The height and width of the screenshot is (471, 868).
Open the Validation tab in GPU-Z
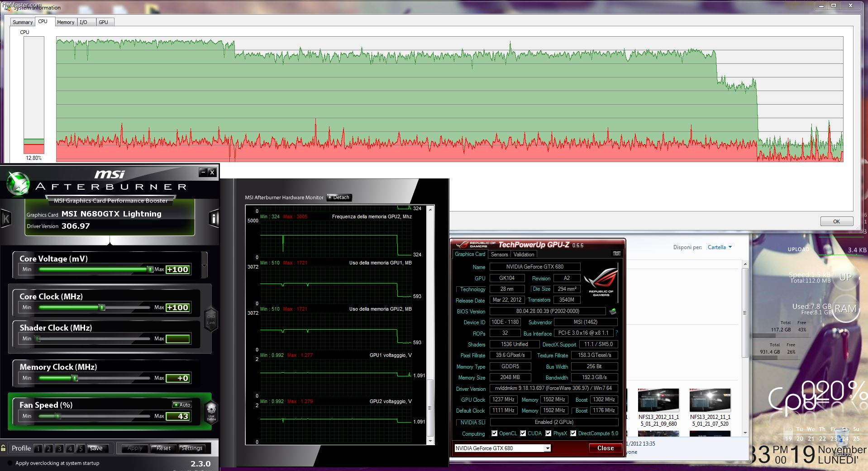pos(524,255)
